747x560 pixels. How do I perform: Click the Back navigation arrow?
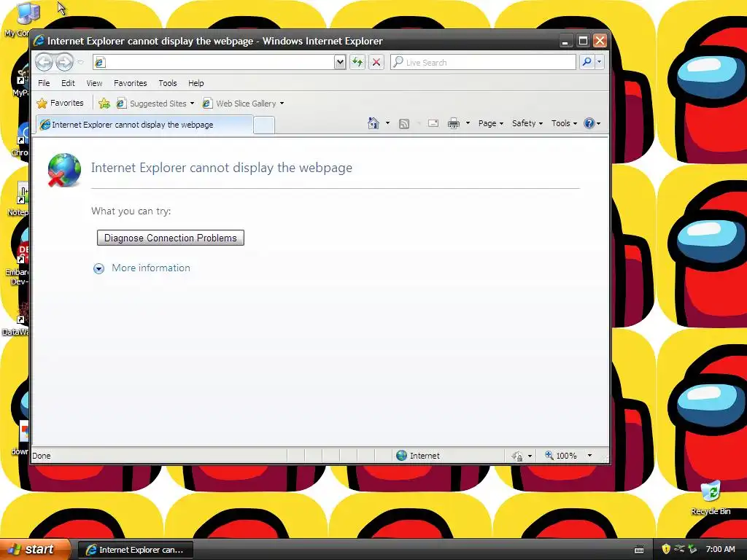click(x=44, y=62)
